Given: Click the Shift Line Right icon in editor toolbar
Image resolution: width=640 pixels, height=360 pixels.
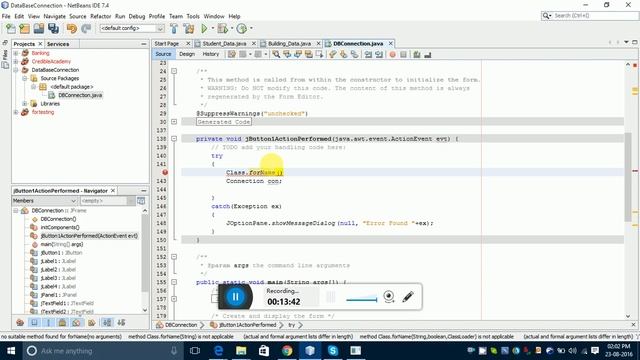Looking at the screenshot, I should [x=379, y=54].
